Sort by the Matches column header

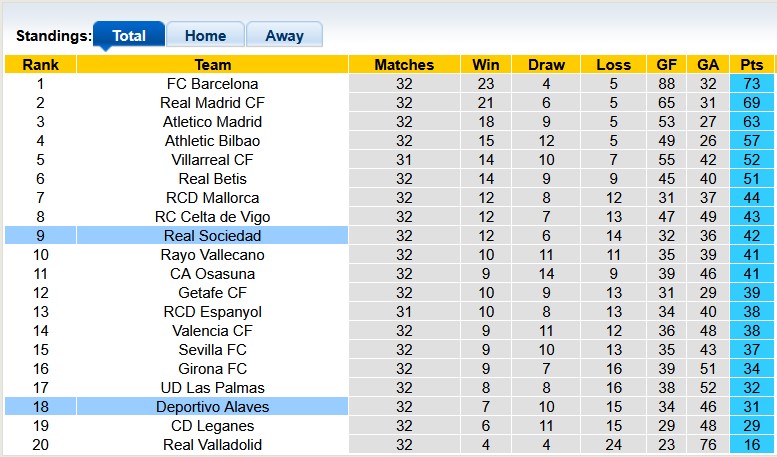pyautogui.click(x=404, y=65)
